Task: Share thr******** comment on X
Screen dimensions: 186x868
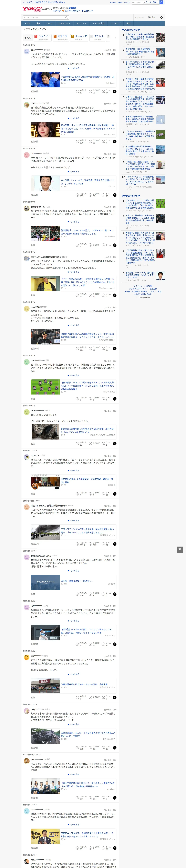Action: click(x=115, y=141)
